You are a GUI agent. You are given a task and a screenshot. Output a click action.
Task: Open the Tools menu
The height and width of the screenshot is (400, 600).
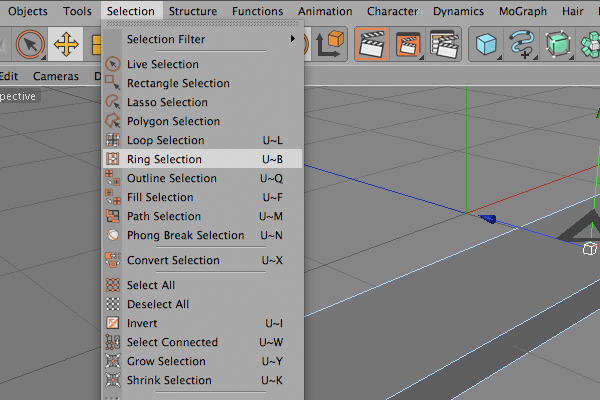(77, 11)
